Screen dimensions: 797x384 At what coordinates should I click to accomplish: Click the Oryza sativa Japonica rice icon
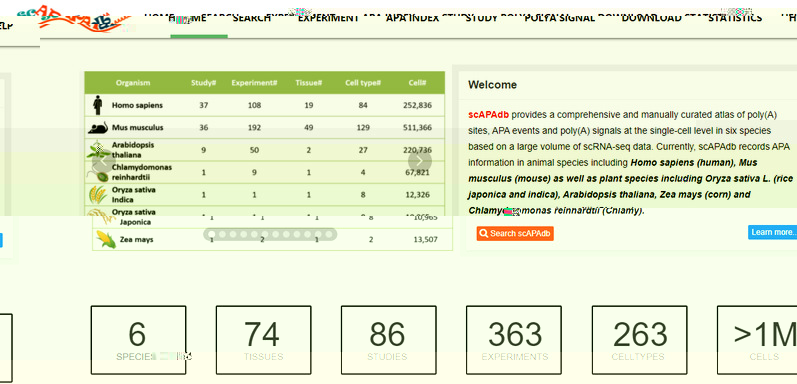(x=101, y=218)
